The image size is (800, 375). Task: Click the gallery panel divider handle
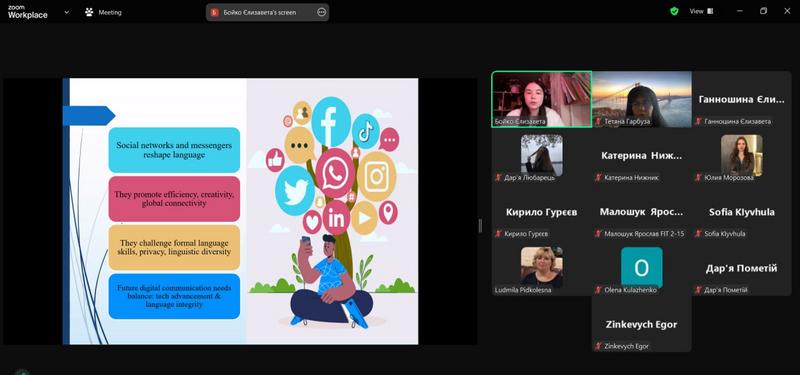480,226
